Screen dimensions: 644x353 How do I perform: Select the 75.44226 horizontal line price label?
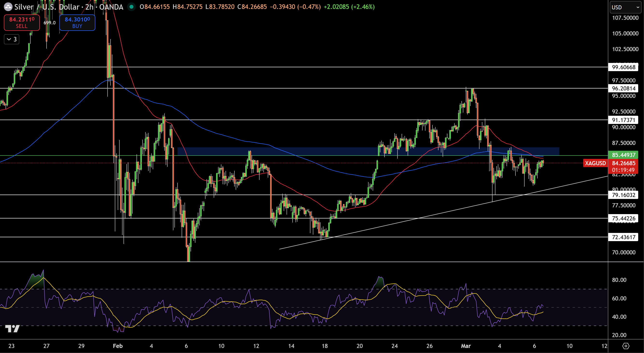[623, 218]
